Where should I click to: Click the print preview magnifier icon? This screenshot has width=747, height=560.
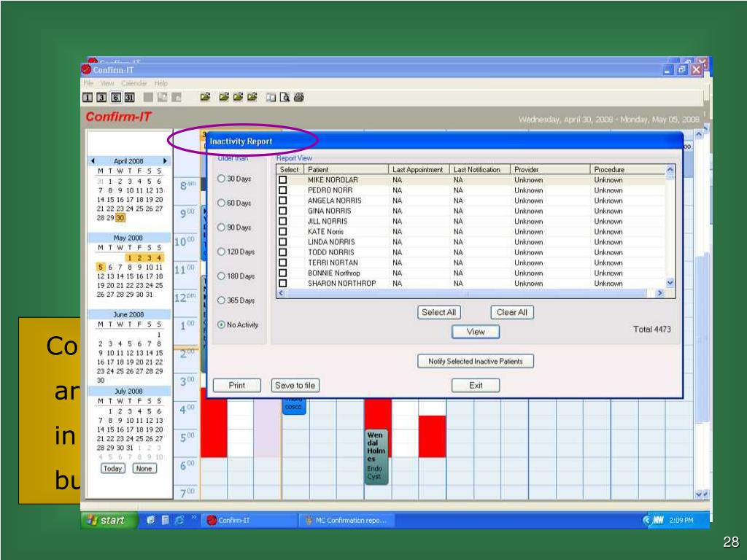(285, 98)
